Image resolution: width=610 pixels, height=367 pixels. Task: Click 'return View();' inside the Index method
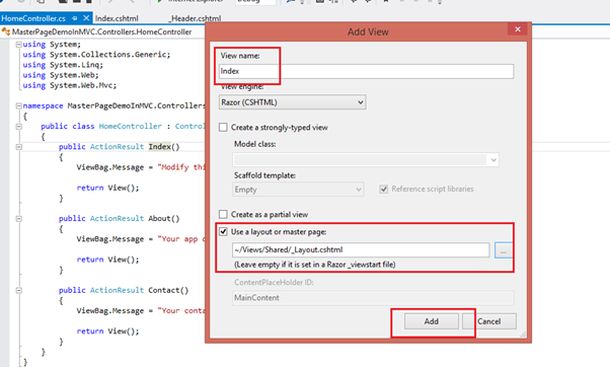(x=108, y=188)
